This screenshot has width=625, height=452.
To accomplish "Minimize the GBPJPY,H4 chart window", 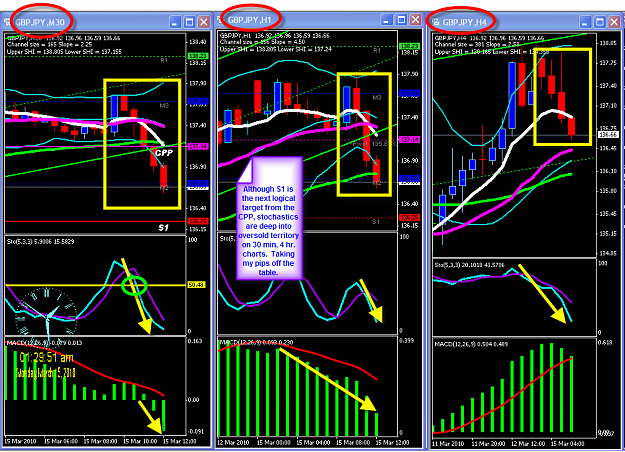I will [585, 22].
